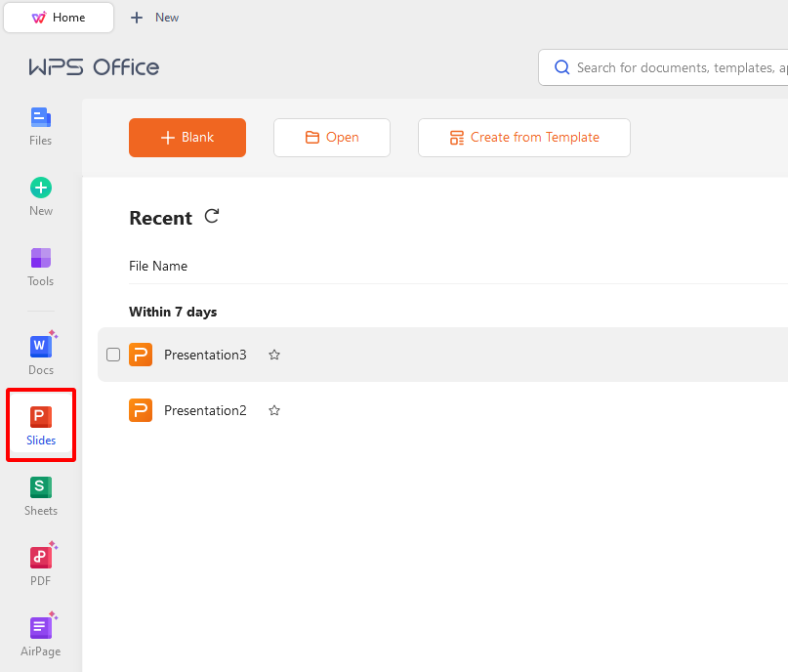Refresh the Recent file list
The image size is (788, 672).
(x=212, y=217)
